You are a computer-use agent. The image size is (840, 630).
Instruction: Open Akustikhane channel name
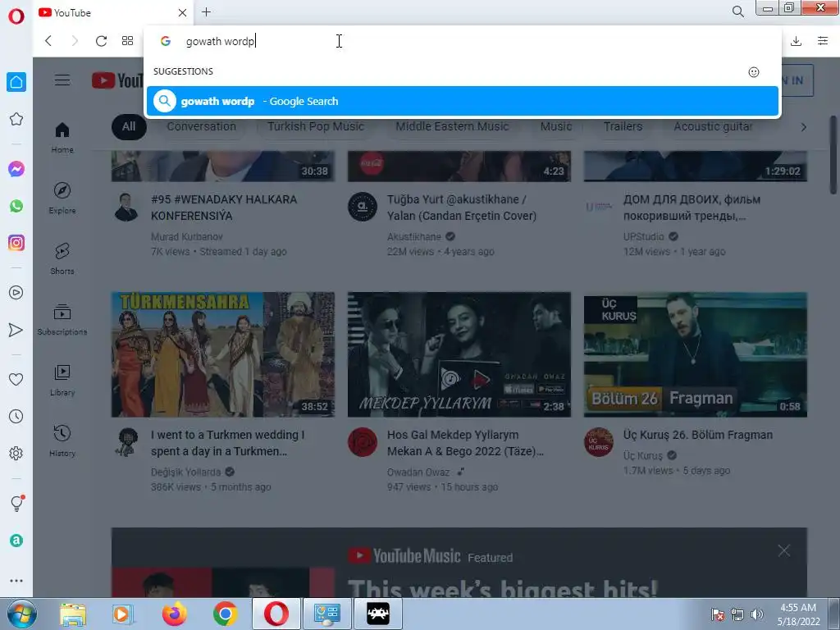pyautogui.click(x=413, y=237)
